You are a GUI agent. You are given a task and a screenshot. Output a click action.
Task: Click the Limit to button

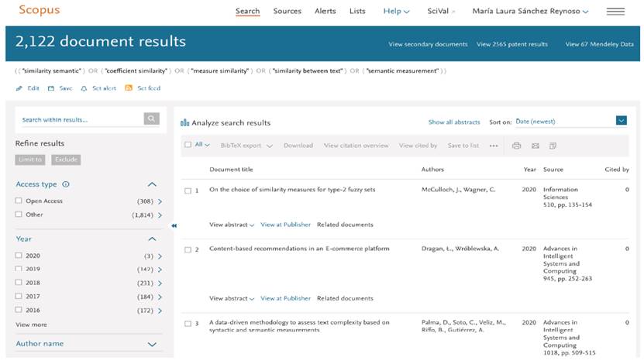pyautogui.click(x=31, y=160)
